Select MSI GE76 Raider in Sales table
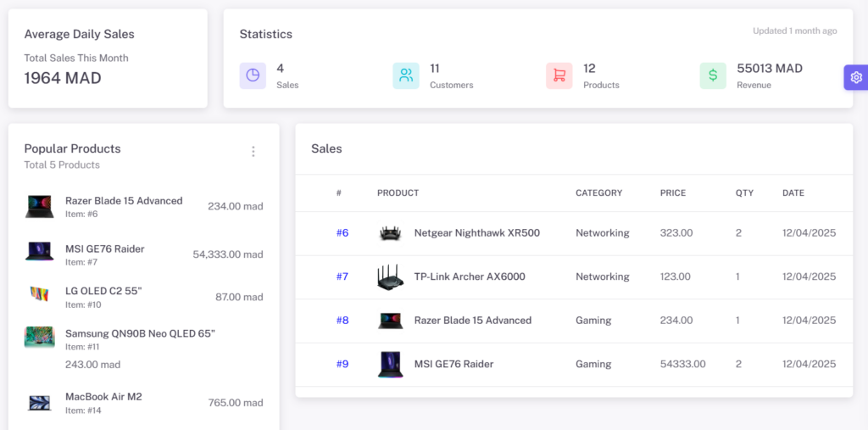This screenshot has height=430, width=868. [454, 364]
